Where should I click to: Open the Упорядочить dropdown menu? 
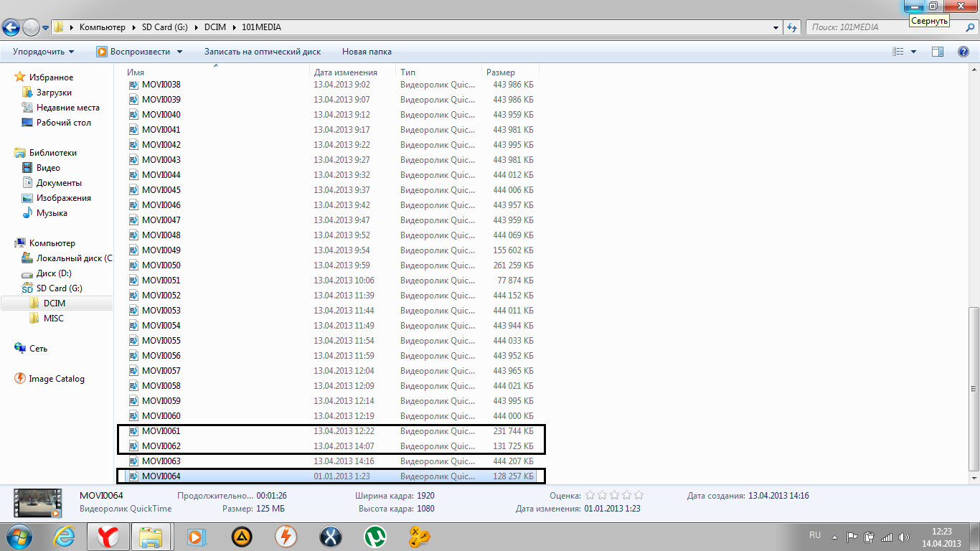(43, 52)
